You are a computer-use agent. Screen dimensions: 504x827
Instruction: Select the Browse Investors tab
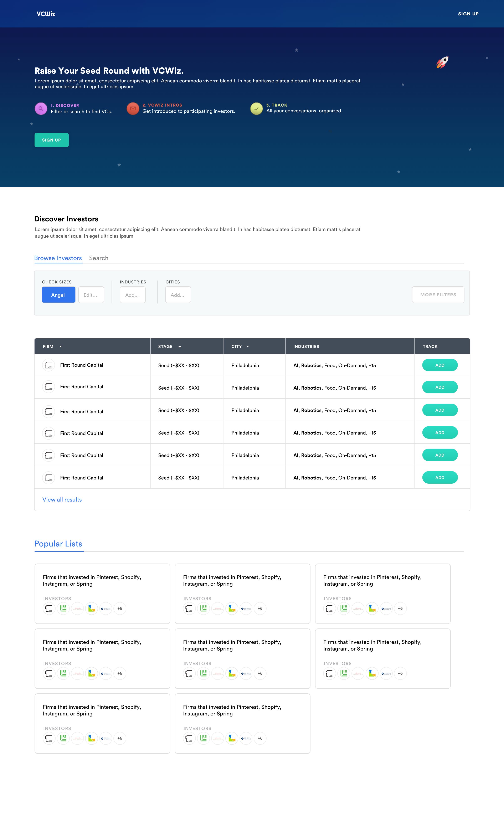tap(58, 258)
